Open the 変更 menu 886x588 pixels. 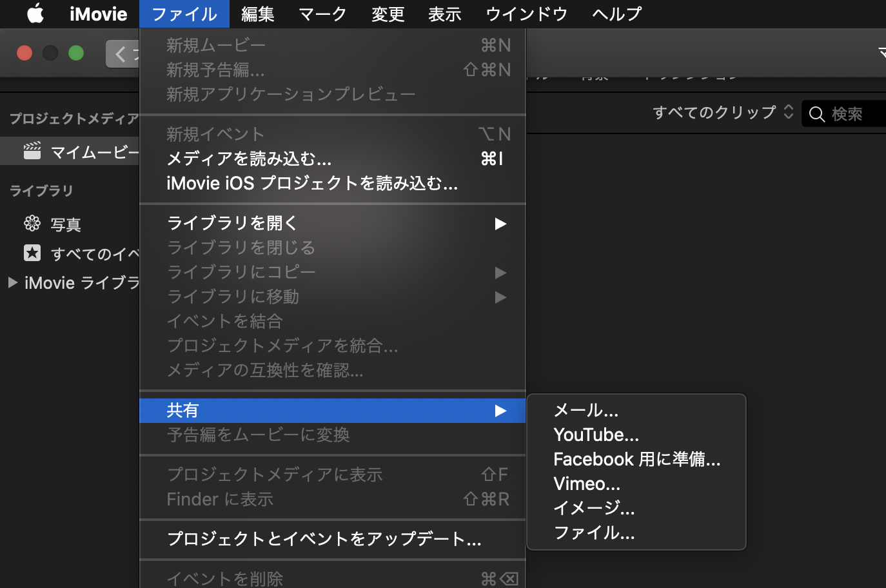(x=388, y=14)
